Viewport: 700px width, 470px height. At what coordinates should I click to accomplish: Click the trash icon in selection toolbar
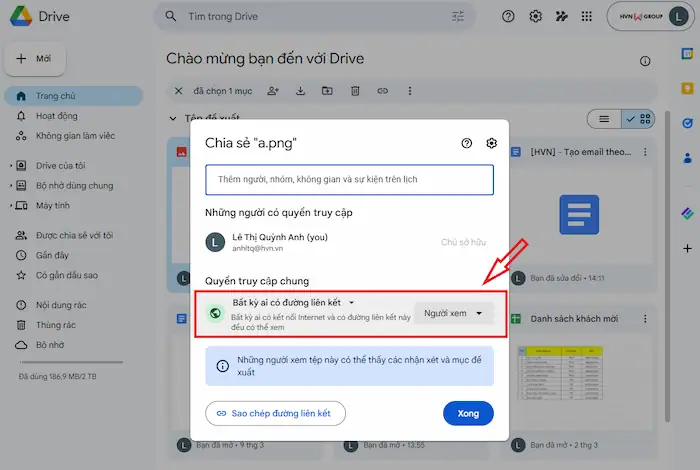355,91
